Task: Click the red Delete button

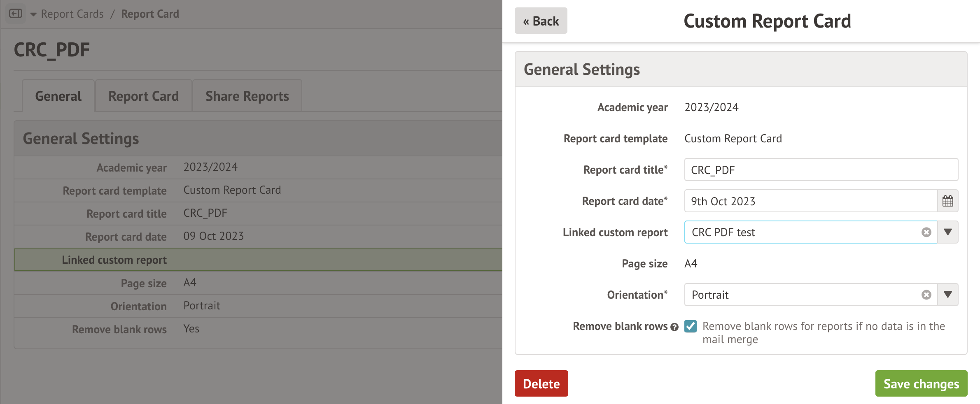Action: point(541,383)
